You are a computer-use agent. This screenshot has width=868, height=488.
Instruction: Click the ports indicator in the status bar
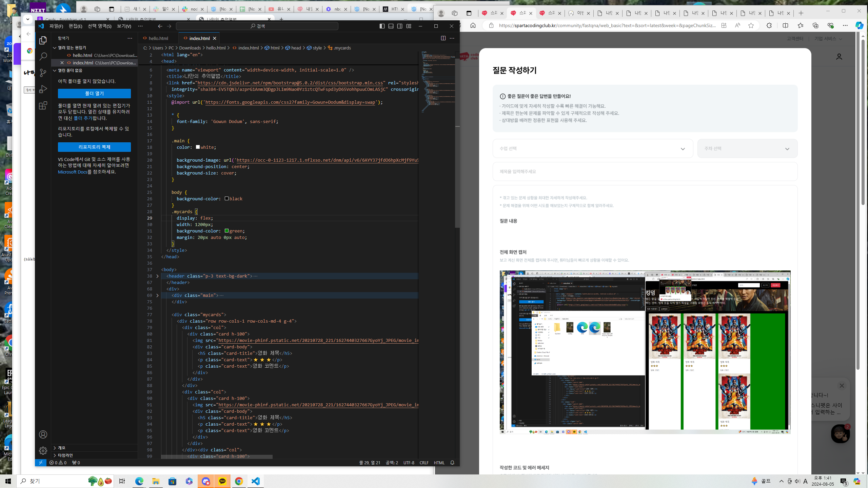pyautogui.click(x=76, y=463)
